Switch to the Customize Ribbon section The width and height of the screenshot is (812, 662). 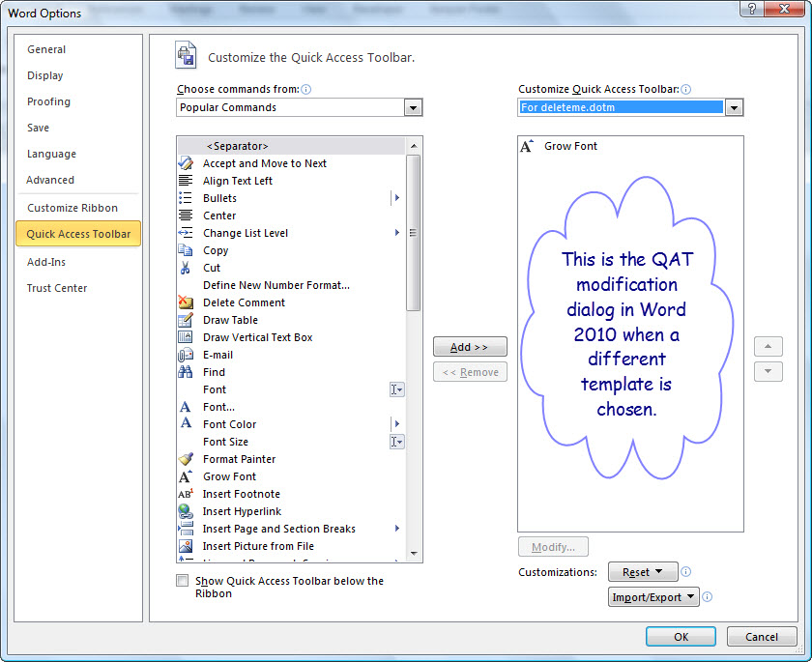point(72,207)
